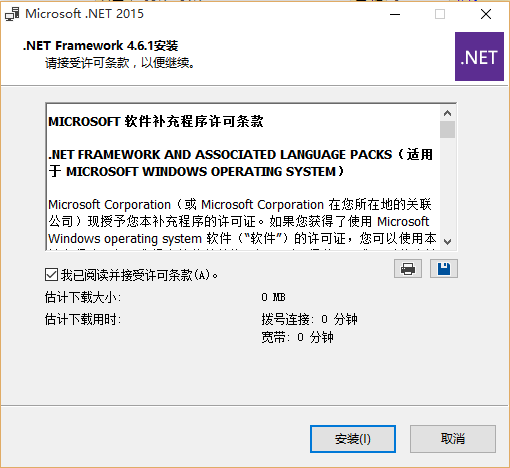
Task: Uncheck the 我已阅读并接受许可条款 checkbox
Action: [51, 275]
